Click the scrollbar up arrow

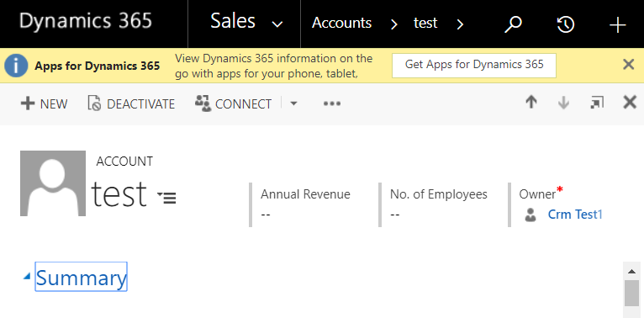[x=631, y=271]
